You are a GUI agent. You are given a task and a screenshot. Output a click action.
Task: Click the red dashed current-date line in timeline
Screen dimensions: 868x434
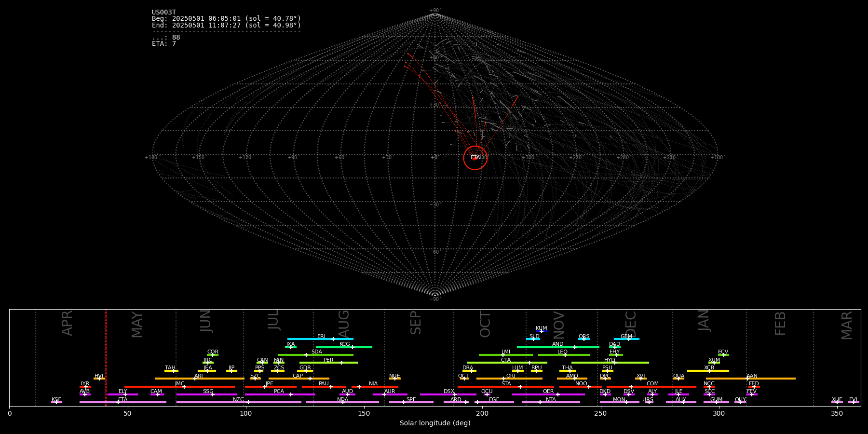pyautogui.click(x=106, y=357)
